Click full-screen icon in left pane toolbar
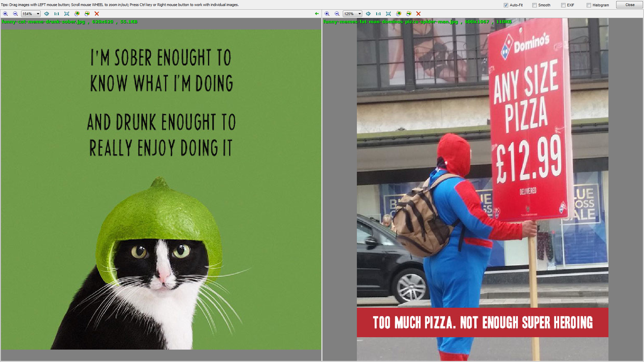The height and width of the screenshot is (362, 644). click(67, 14)
